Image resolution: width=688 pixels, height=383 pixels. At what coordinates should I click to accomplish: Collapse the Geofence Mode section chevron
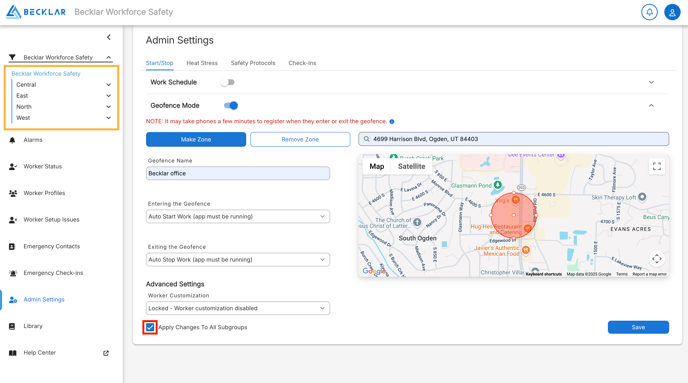pos(651,106)
